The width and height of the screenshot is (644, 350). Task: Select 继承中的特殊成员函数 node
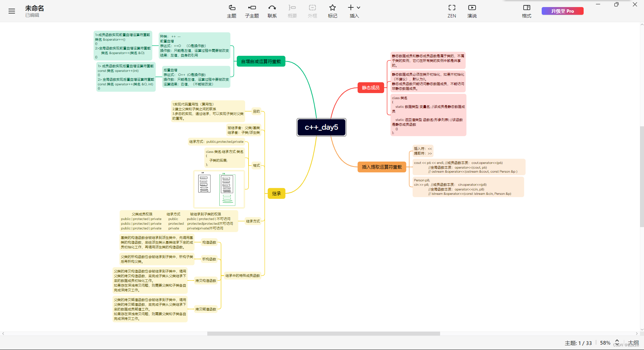pyautogui.click(x=243, y=276)
